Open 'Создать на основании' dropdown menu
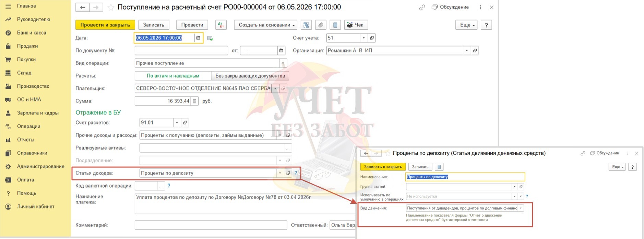Image resolution: width=644 pixels, height=239 pixels. [x=266, y=25]
